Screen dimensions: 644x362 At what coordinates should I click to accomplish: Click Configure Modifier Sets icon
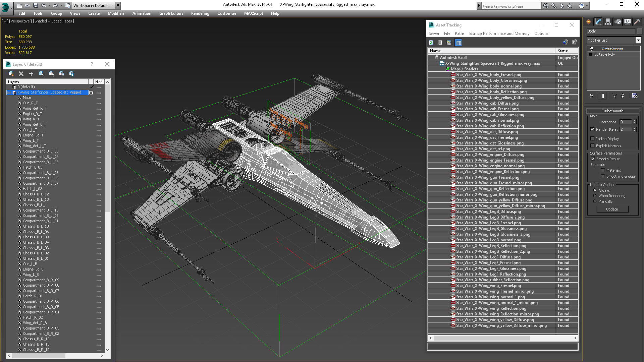tap(635, 96)
